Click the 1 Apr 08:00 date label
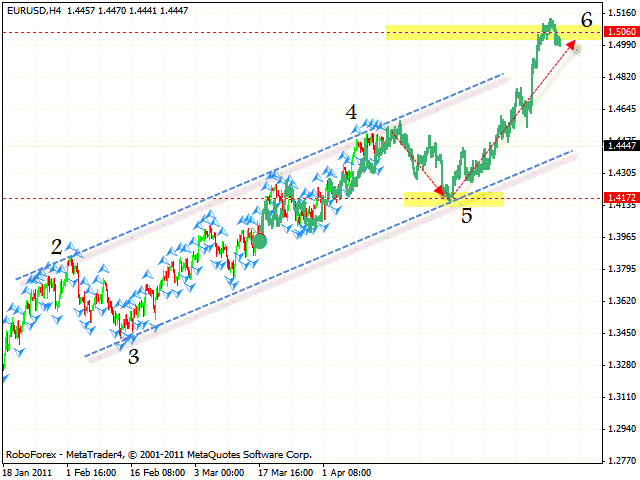 (345, 471)
